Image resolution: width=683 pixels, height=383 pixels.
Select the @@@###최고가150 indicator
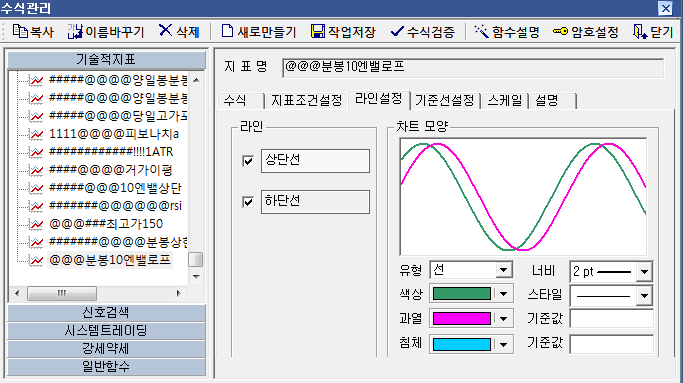[x=106, y=224]
